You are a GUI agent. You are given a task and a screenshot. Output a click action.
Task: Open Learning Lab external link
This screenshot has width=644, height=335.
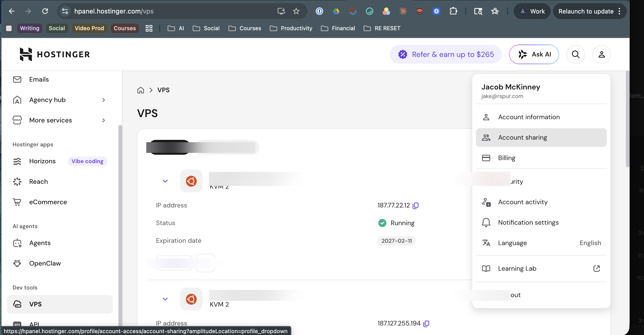(541, 269)
